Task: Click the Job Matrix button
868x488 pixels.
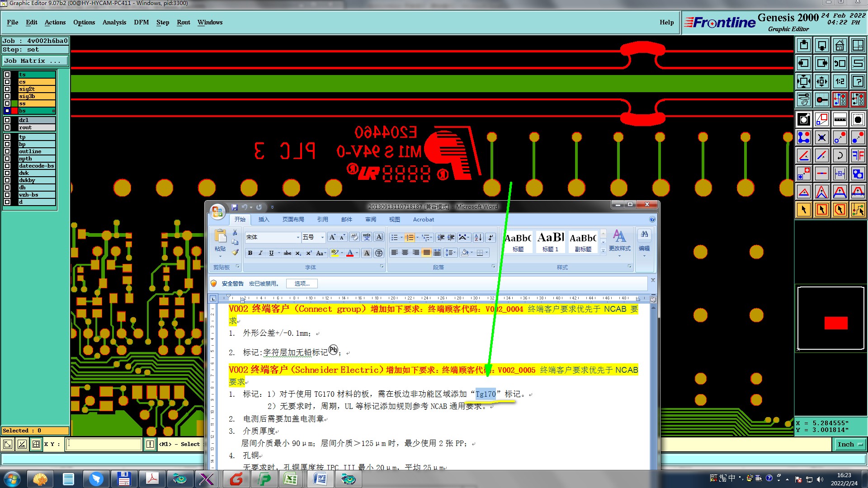Action: 35,61
